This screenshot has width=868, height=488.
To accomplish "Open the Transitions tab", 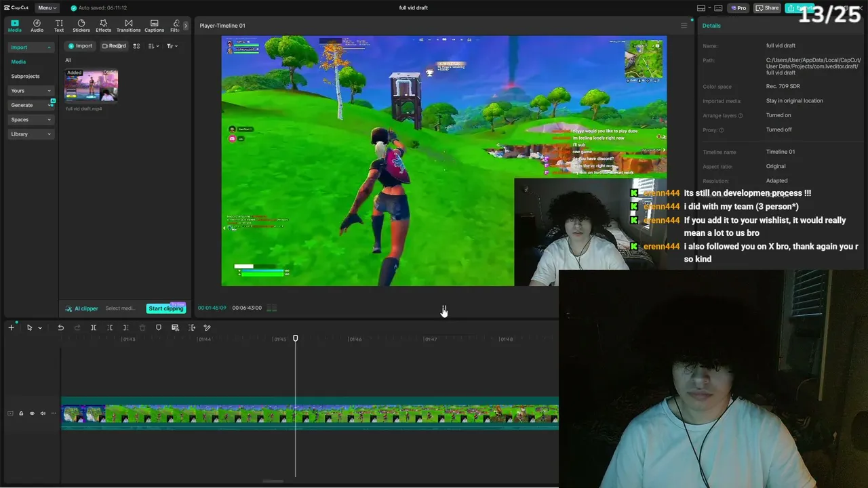I will click(x=128, y=26).
